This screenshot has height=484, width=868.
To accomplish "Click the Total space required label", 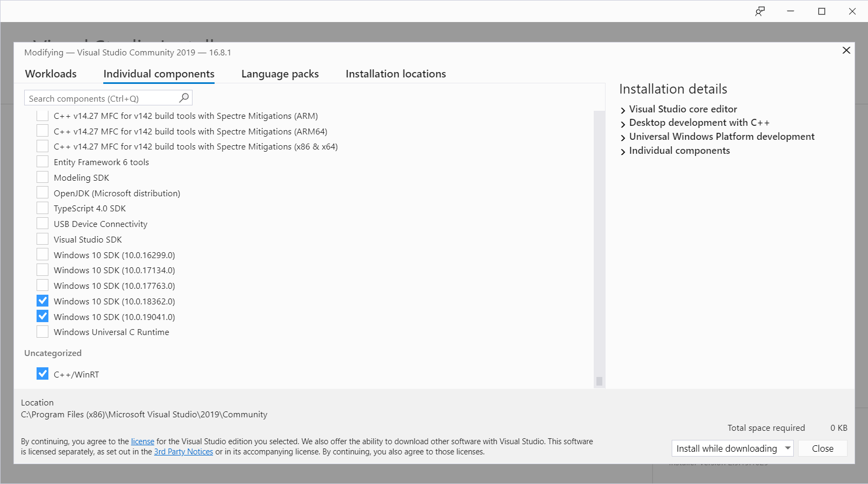I will (766, 428).
